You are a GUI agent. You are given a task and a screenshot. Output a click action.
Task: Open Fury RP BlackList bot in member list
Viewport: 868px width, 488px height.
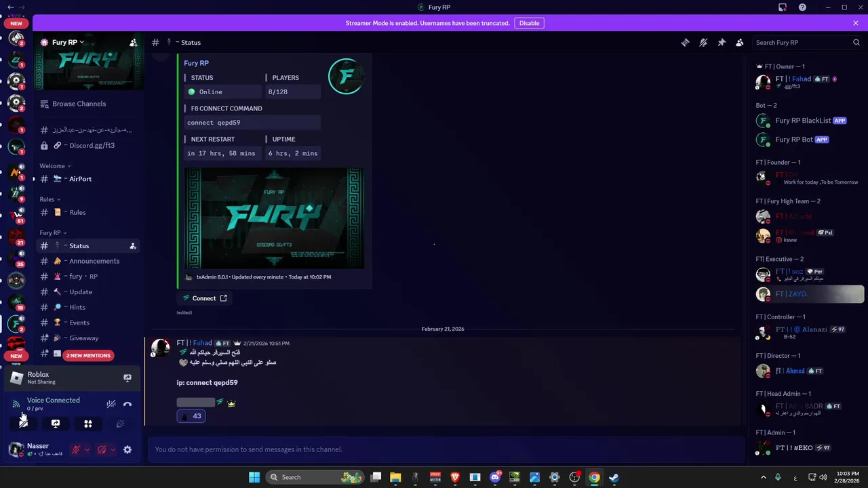808,121
